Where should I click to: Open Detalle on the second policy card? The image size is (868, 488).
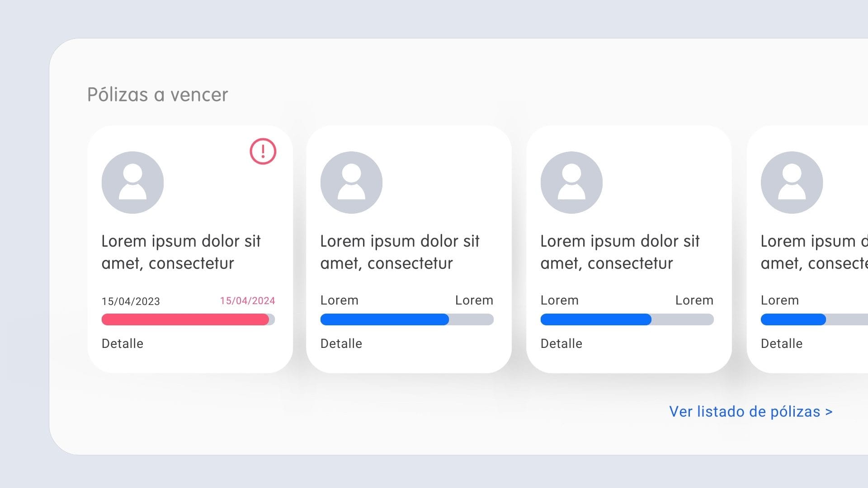coord(341,343)
